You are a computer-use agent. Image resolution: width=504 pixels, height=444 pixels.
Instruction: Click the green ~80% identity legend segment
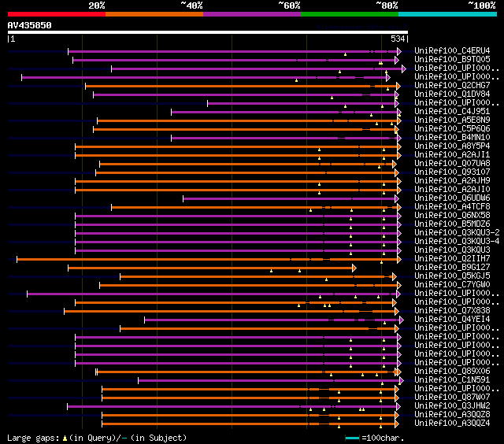[350, 14]
